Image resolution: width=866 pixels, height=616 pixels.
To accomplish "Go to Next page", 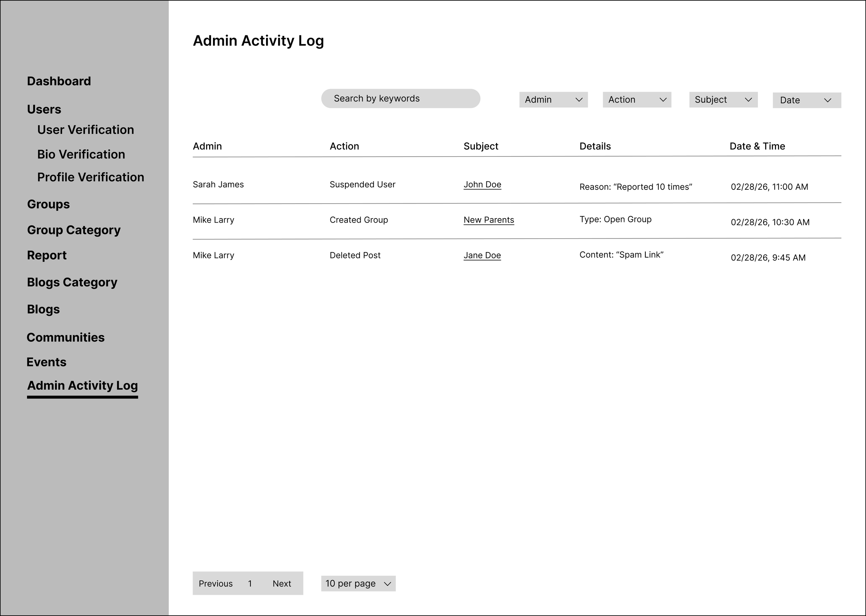I will pyautogui.click(x=282, y=583).
